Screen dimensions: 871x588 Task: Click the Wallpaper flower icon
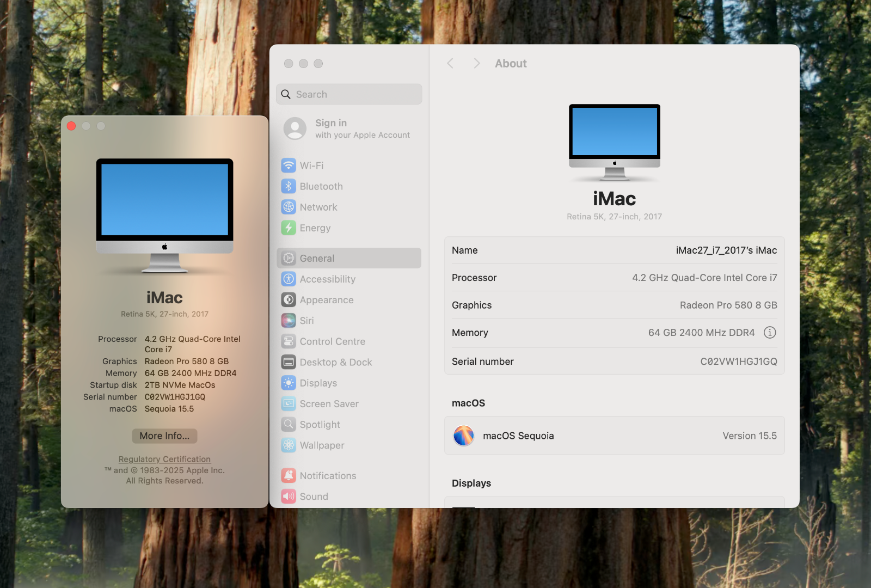tap(289, 445)
